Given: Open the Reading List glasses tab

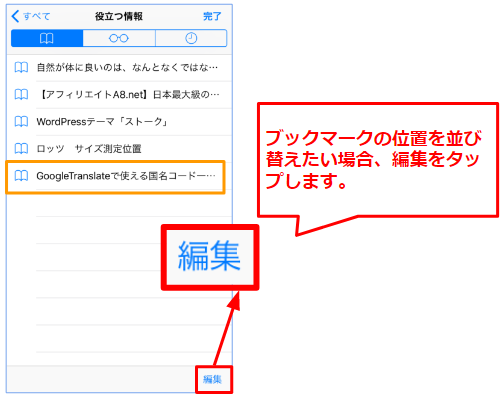Looking at the screenshot, I should 119,38.
